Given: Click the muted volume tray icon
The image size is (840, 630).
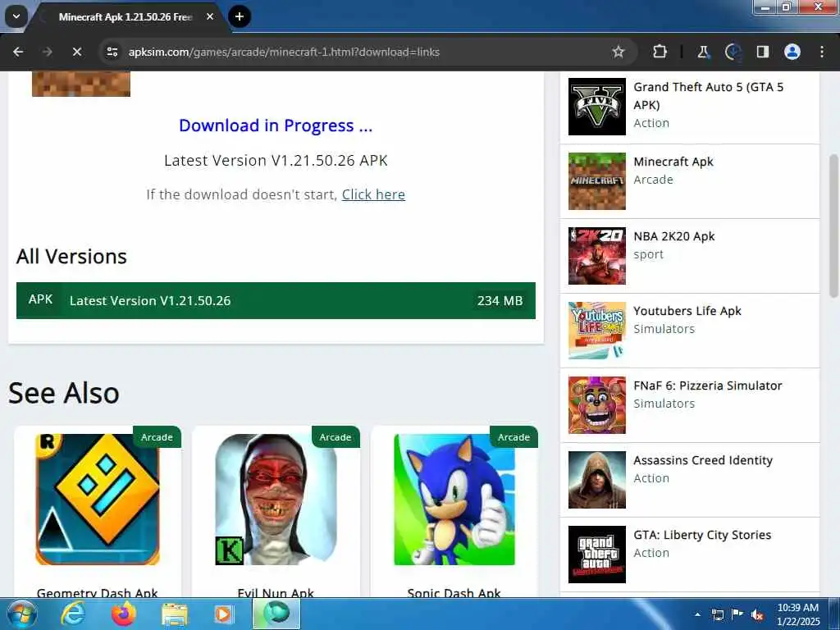Looking at the screenshot, I should [x=757, y=614].
